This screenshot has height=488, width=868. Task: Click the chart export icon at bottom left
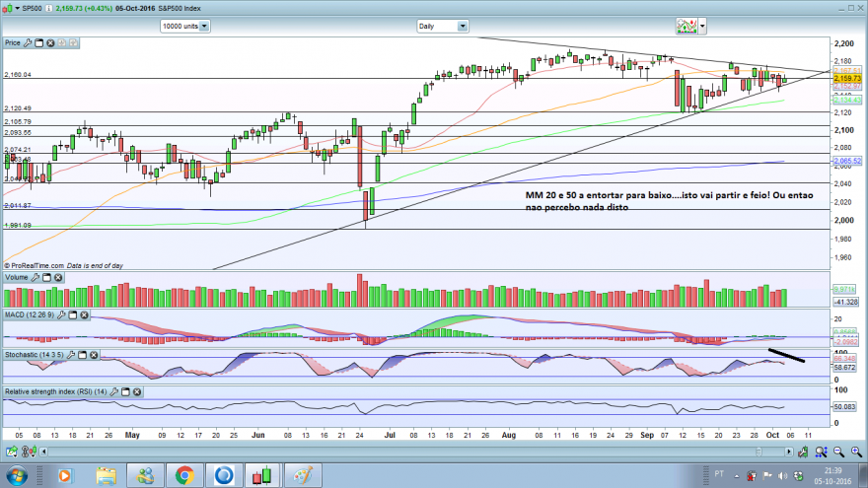click(12, 453)
